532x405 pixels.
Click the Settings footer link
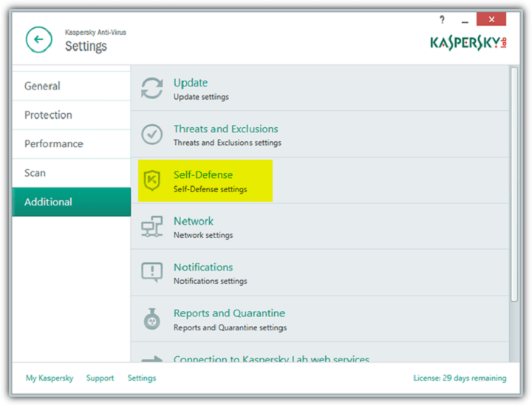pos(142,378)
